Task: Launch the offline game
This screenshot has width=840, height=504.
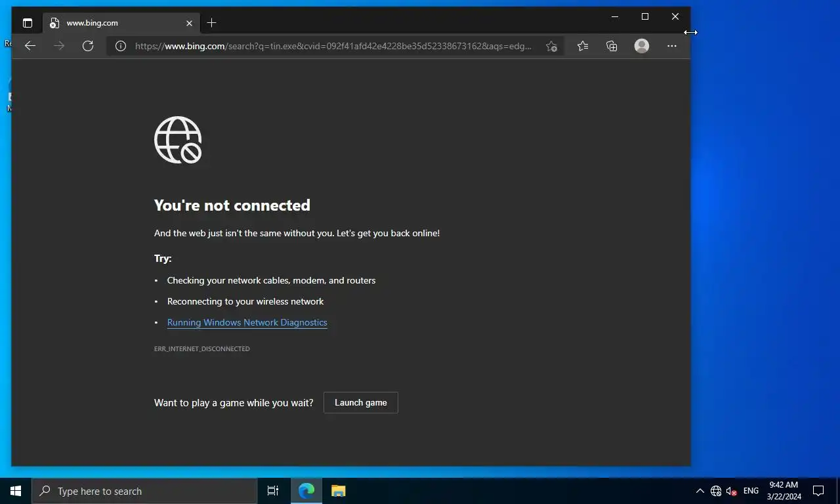Action: [x=361, y=402]
